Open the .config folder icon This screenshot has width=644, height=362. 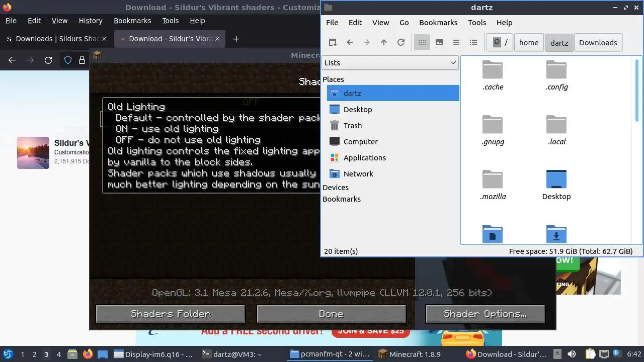pyautogui.click(x=556, y=70)
